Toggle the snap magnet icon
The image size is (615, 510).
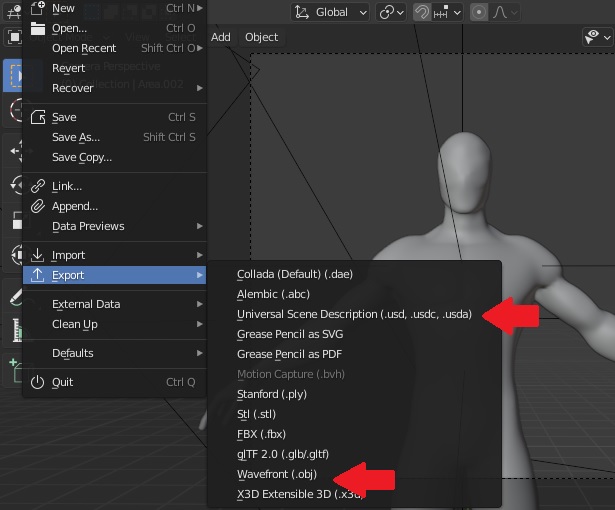point(422,12)
